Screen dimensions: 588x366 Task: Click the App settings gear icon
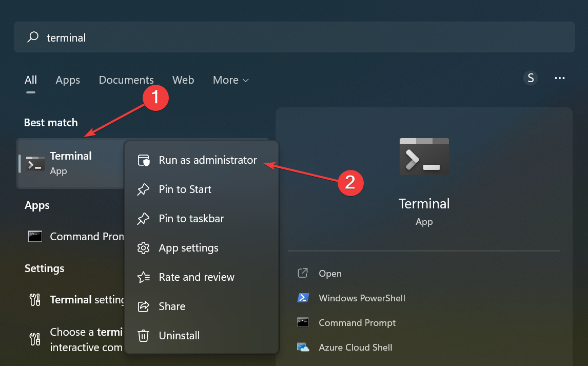143,248
